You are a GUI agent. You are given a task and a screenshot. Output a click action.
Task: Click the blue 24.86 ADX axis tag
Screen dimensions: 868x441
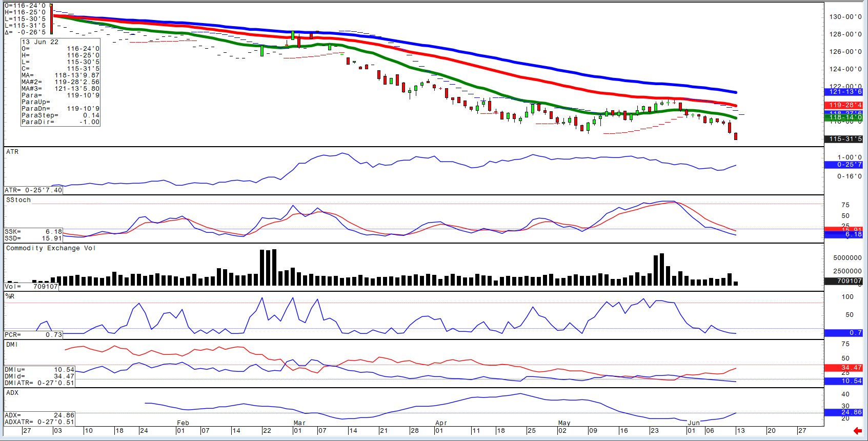coord(843,412)
